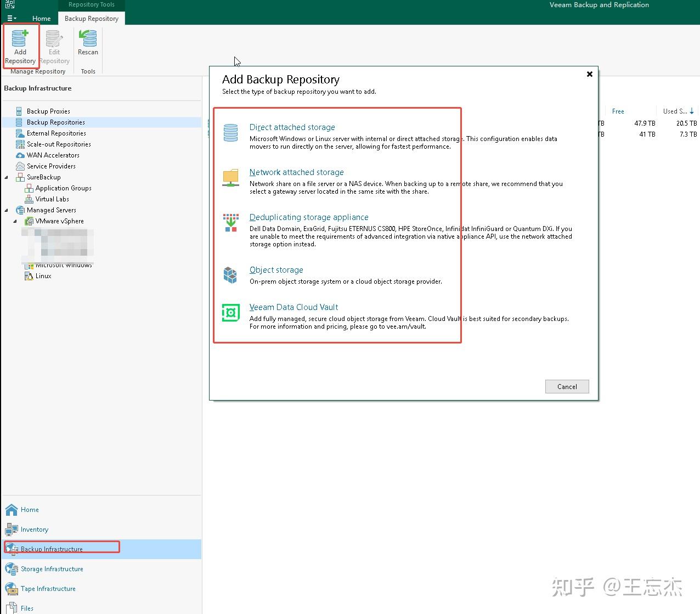Open the Inventory navigation view
Viewport: 700px width, 614px height.
click(101, 529)
